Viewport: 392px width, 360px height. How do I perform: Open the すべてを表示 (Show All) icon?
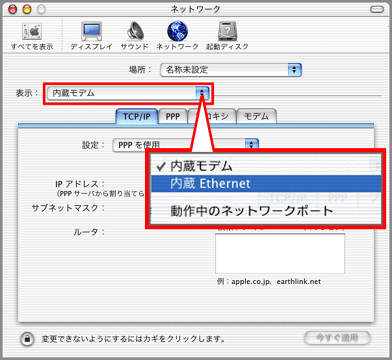pyautogui.click(x=32, y=36)
